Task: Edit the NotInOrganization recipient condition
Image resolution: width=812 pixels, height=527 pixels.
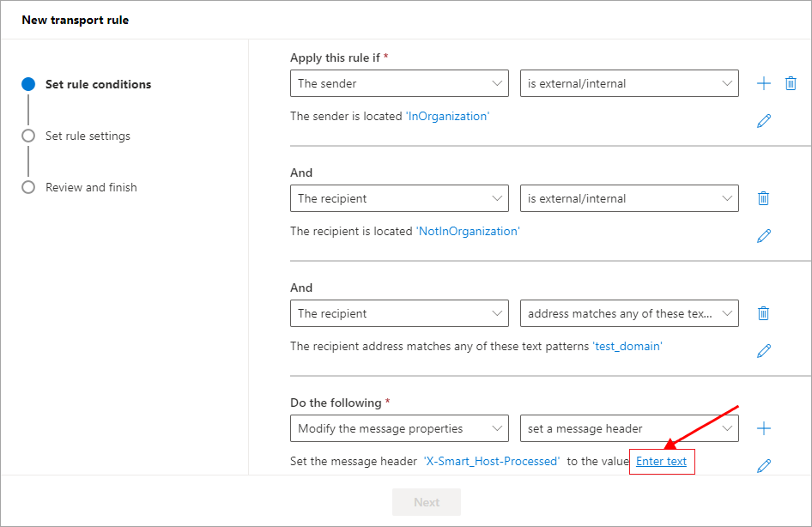Action: [x=763, y=236]
